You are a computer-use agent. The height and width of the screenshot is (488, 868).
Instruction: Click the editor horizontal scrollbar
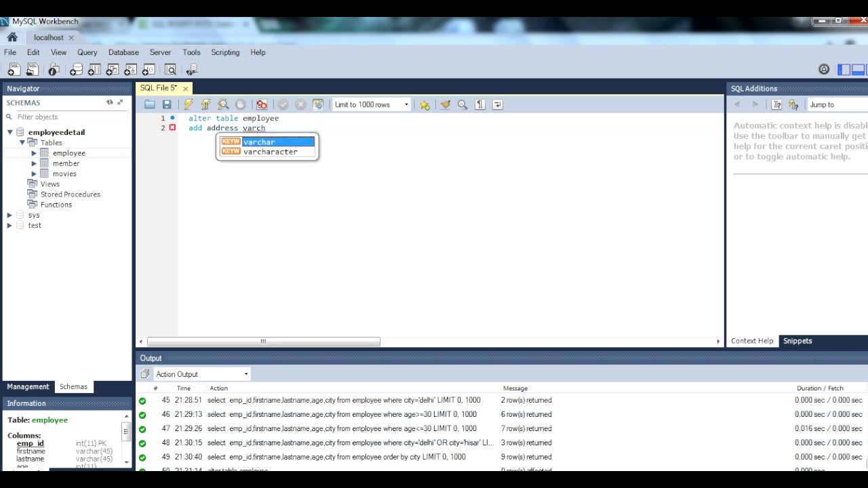click(x=263, y=342)
